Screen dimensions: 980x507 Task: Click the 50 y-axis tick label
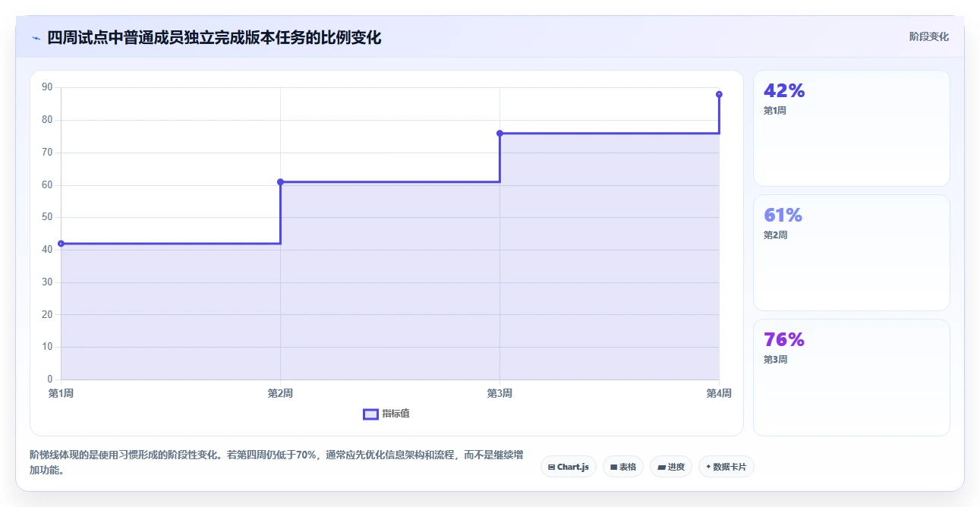47,217
